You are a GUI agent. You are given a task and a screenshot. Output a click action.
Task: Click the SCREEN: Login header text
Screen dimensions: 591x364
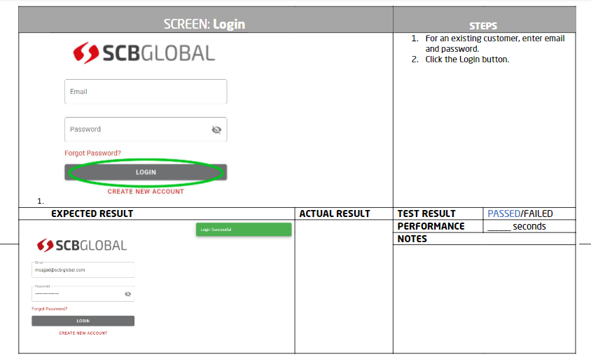click(x=204, y=24)
